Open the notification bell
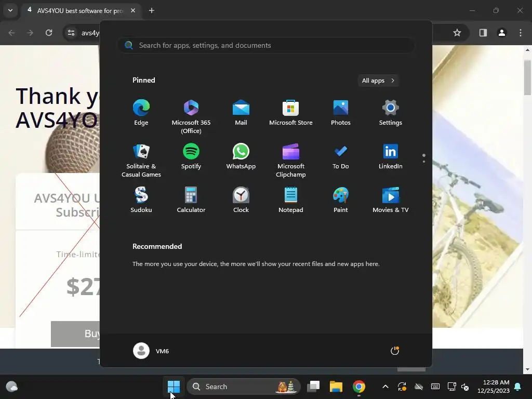This screenshot has height=399, width=532. (518, 387)
